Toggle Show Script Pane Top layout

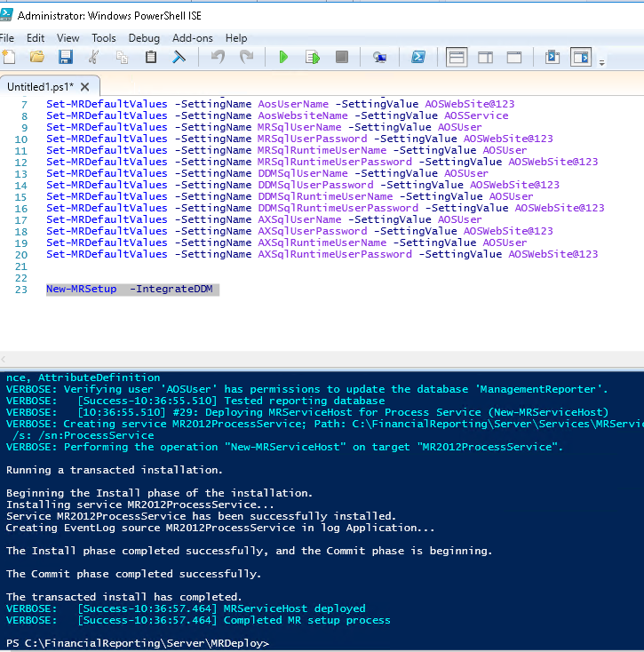[x=456, y=58]
